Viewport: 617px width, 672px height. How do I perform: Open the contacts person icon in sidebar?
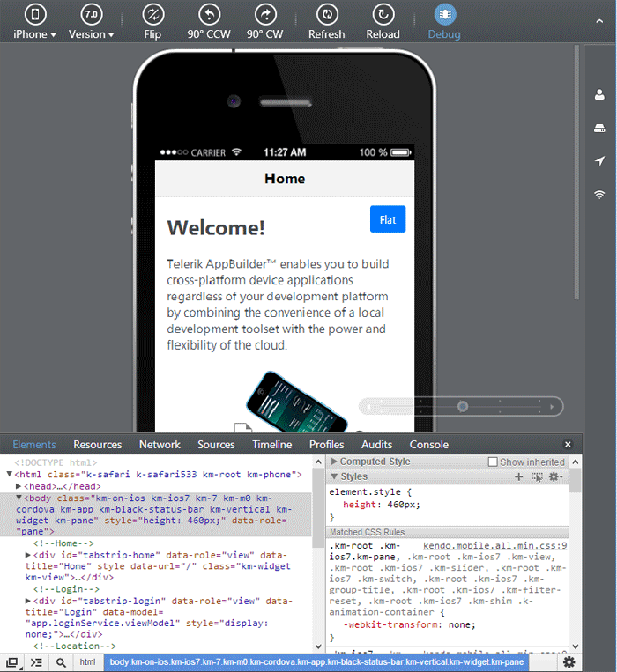[599, 94]
